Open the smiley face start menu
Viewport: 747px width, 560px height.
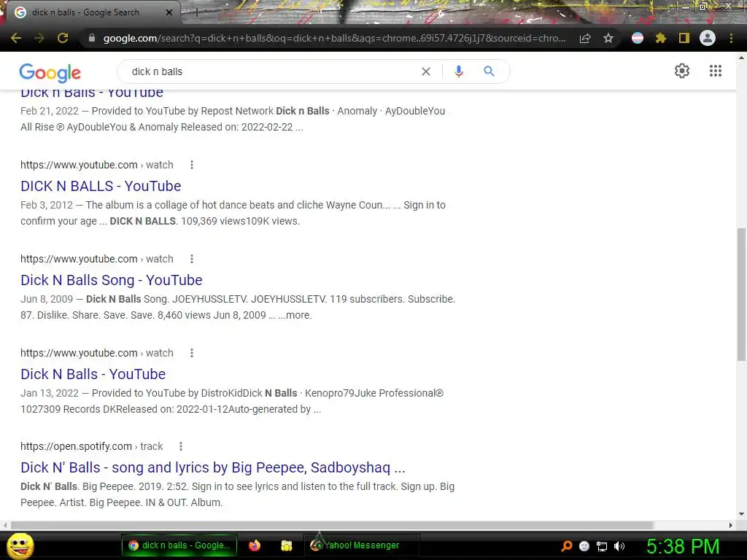pos(20,545)
